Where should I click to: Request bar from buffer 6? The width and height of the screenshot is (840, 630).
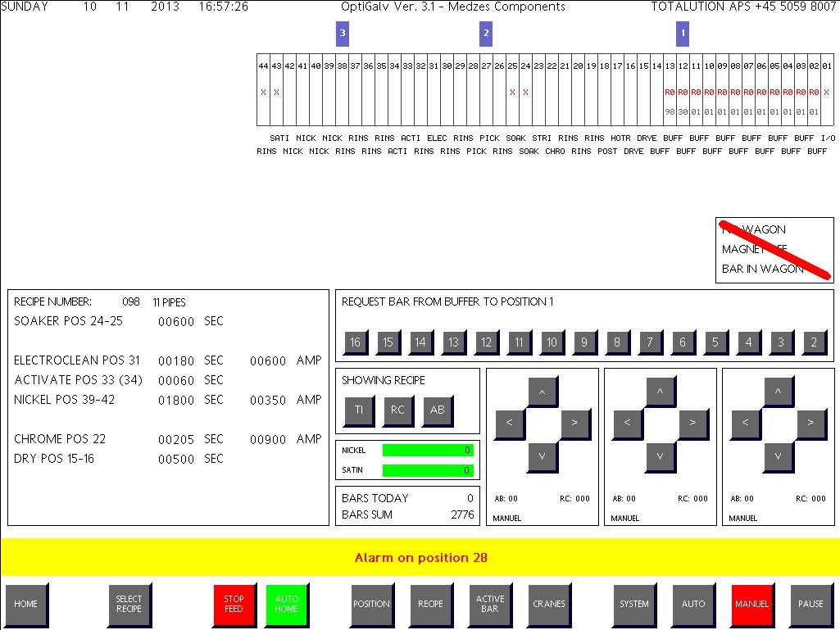click(x=683, y=343)
